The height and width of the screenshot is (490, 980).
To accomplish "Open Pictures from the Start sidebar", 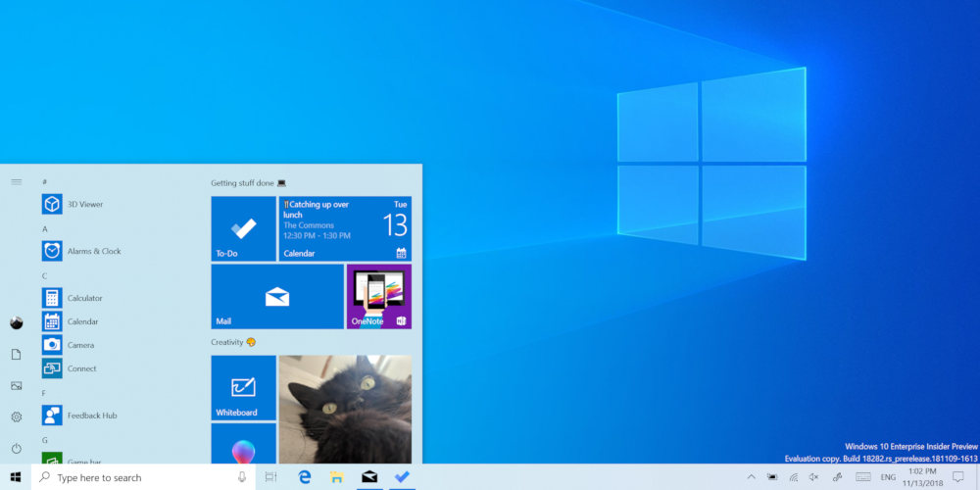I will (x=17, y=385).
